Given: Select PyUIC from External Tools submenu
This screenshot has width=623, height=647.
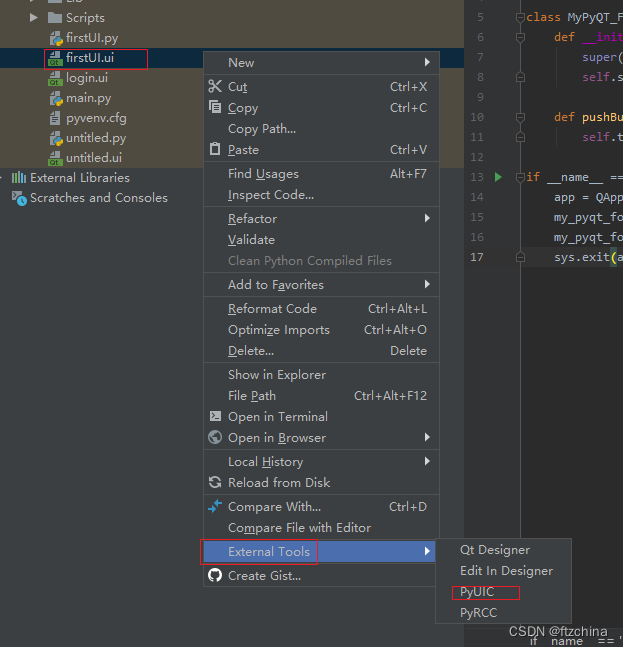Looking at the screenshot, I should click(x=503, y=592).
